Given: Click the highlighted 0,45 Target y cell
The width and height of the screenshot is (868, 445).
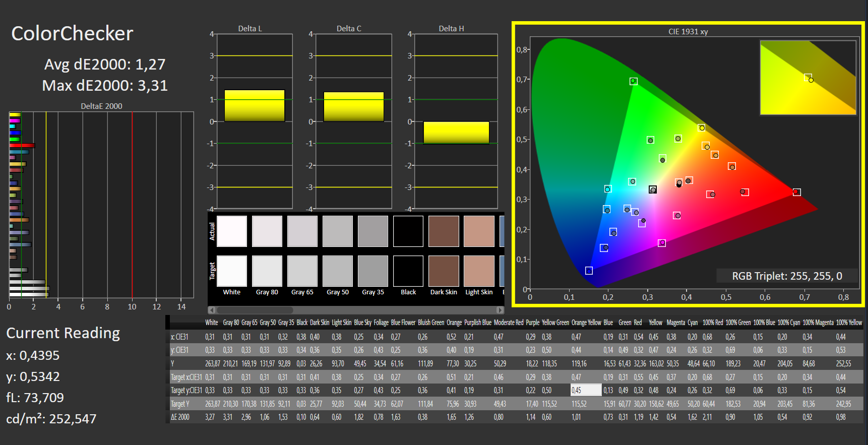Looking at the screenshot, I should pyautogui.click(x=585, y=390).
